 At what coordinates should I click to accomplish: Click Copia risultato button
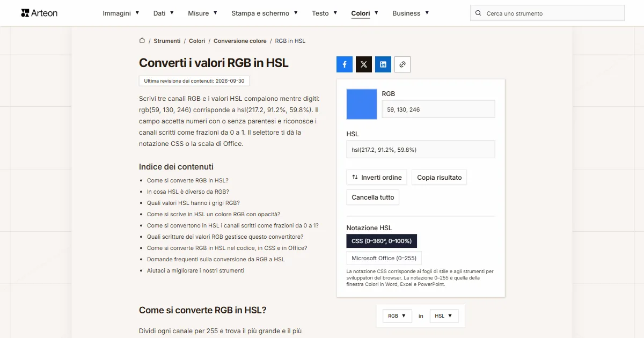[439, 178]
